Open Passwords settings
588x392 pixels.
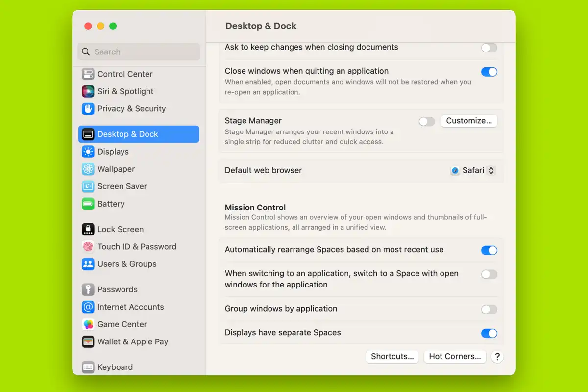coord(139,289)
